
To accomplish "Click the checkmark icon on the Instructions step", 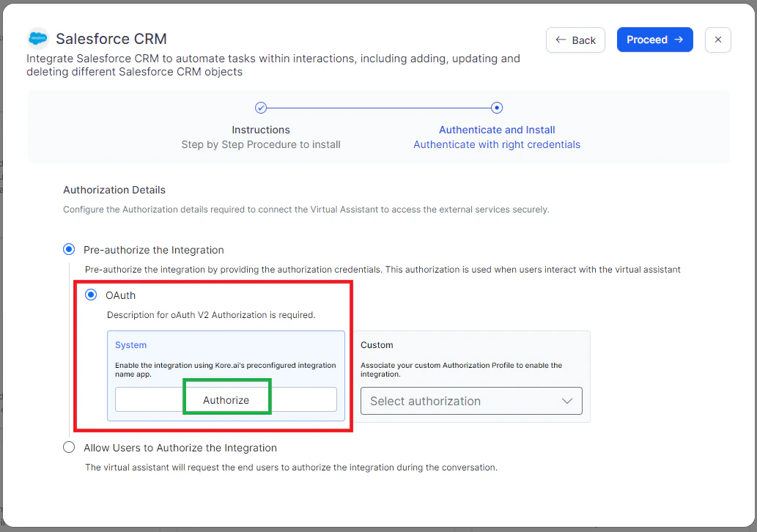I will [x=261, y=107].
